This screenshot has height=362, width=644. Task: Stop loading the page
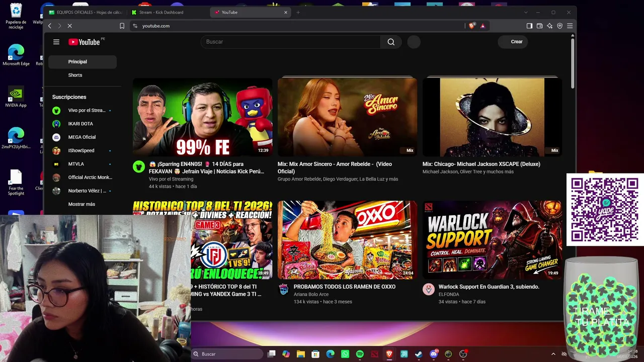tap(70, 26)
